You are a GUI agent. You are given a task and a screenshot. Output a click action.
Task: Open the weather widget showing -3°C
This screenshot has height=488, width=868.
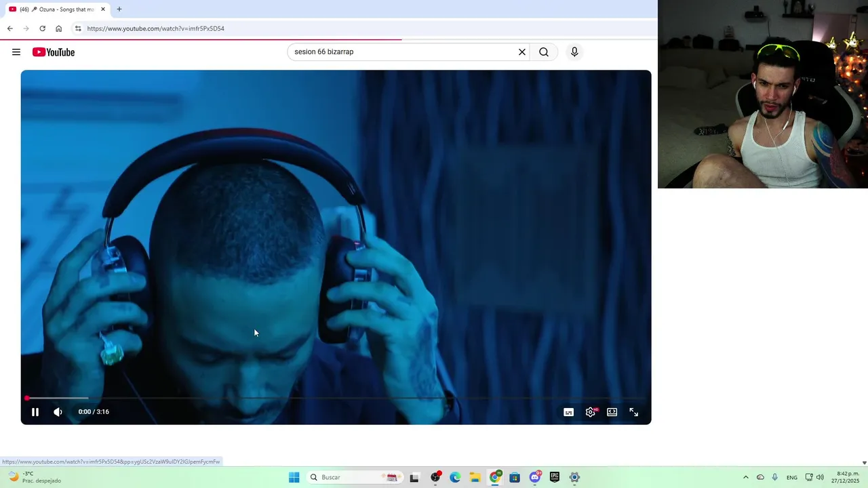(x=34, y=477)
